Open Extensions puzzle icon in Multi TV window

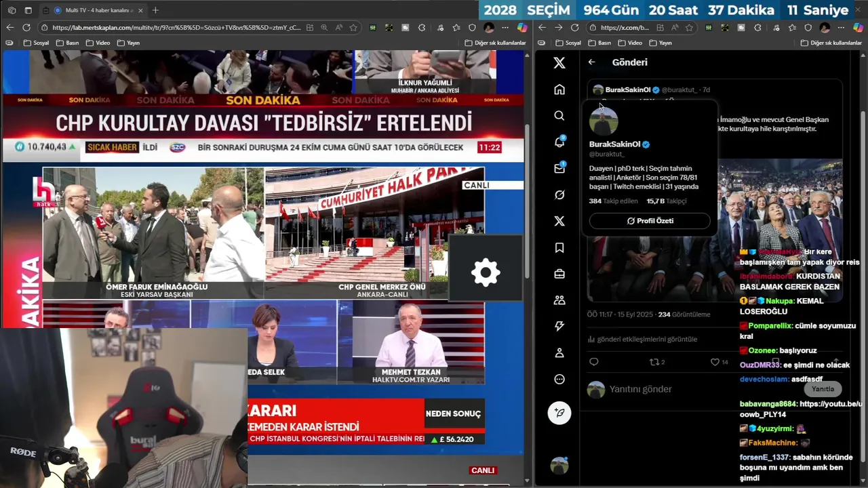tap(422, 28)
